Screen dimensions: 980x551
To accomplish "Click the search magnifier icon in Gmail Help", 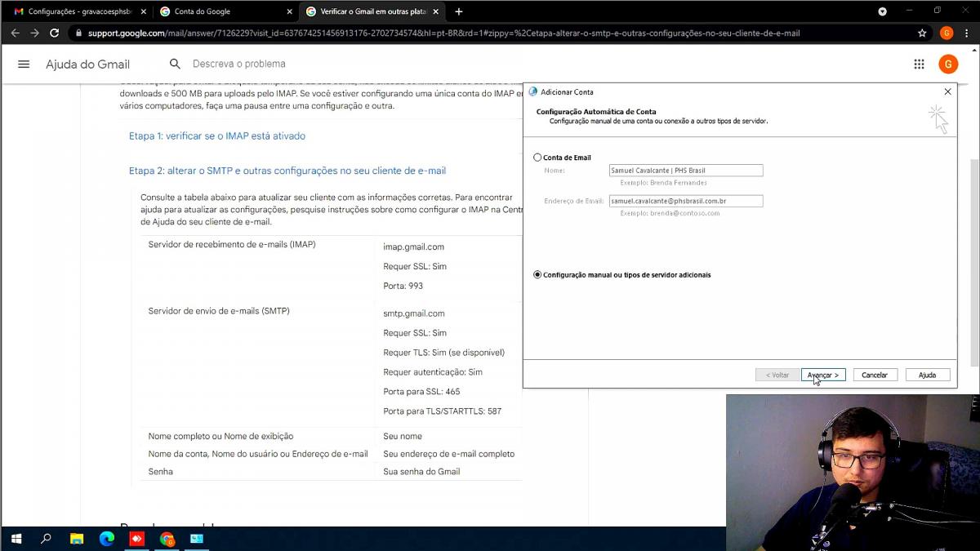I will 175,64.
